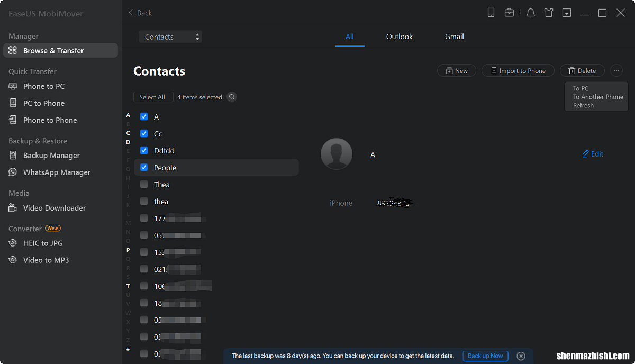
Task: Check the contact starting with 021
Action: click(144, 269)
